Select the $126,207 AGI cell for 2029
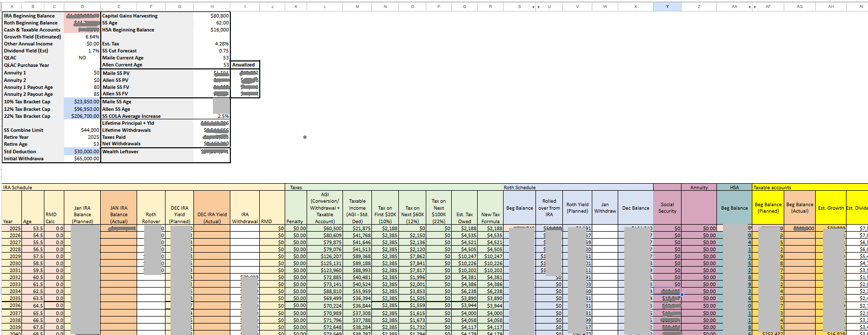Viewport: 868px width, 335px height. [x=325, y=257]
